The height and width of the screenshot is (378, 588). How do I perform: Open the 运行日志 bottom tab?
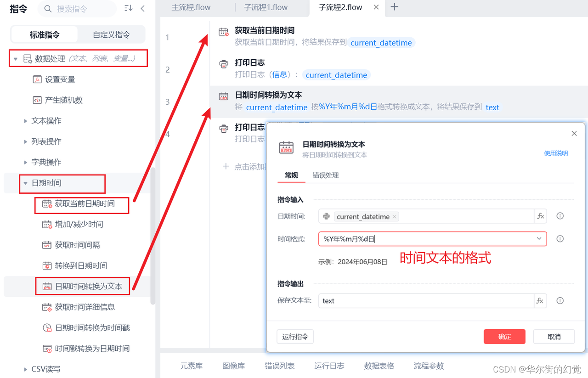pos(329,366)
